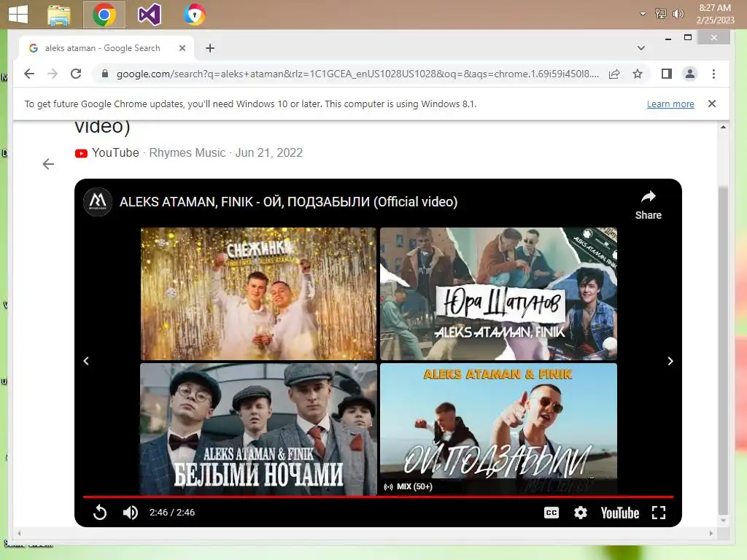
Task: Play the Белыми ночами suggested video
Action: [x=258, y=429]
